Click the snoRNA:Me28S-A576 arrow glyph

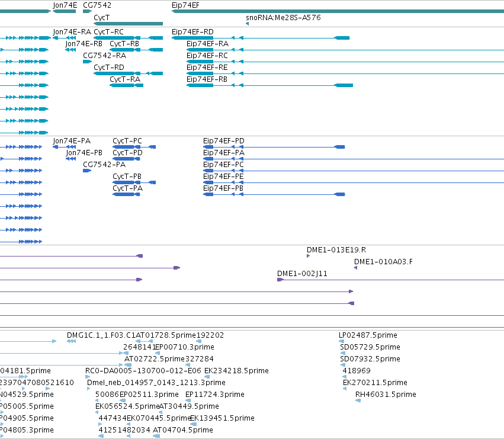click(247, 24)
